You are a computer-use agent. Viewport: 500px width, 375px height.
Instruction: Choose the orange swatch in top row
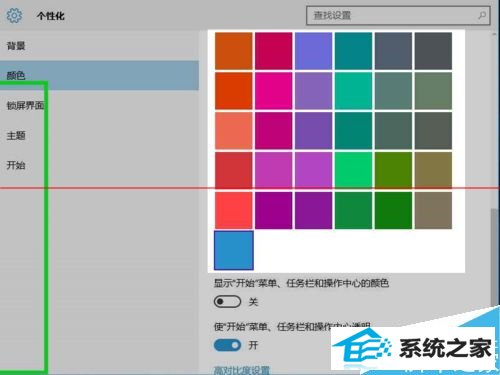pyautogui.click(x=234, y=51)
